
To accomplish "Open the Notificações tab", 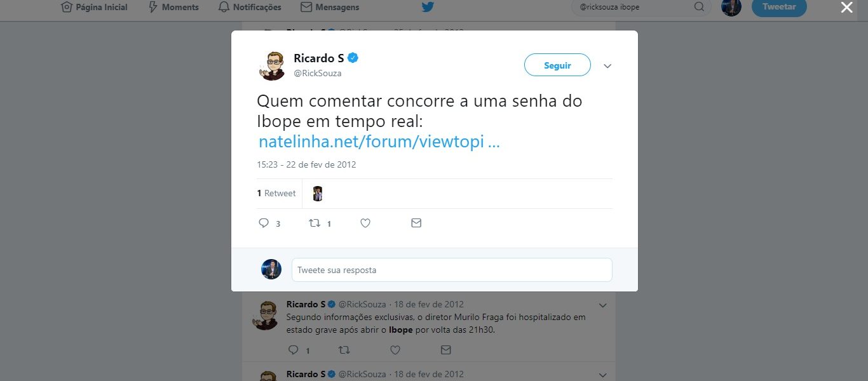I will click(249, 7).
